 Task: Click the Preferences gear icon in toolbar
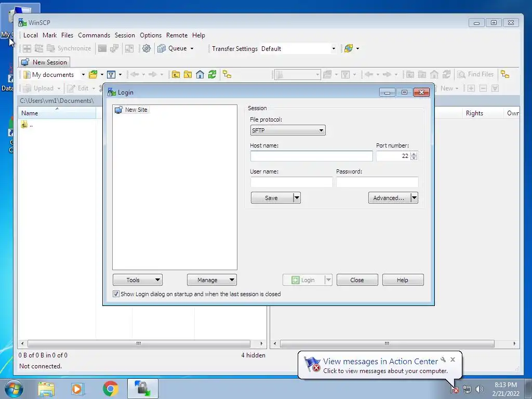(x=146, y=48)
